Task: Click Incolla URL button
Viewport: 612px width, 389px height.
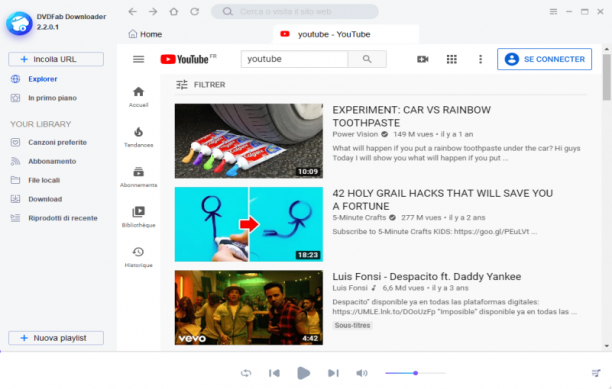Action: point(56,59)
